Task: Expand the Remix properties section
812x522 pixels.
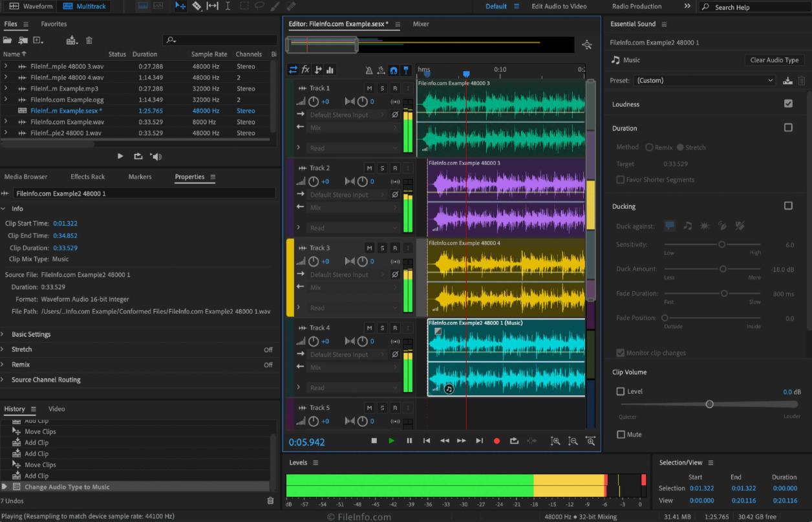Action: pos(21,365)
